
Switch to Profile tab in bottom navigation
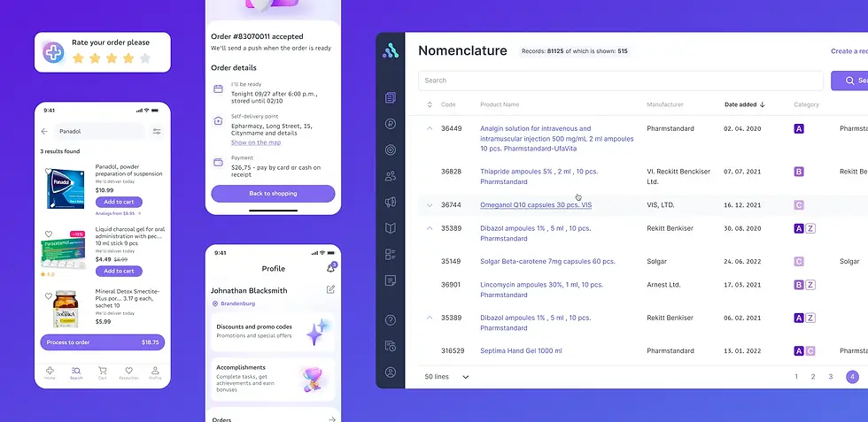click(155, 373)
